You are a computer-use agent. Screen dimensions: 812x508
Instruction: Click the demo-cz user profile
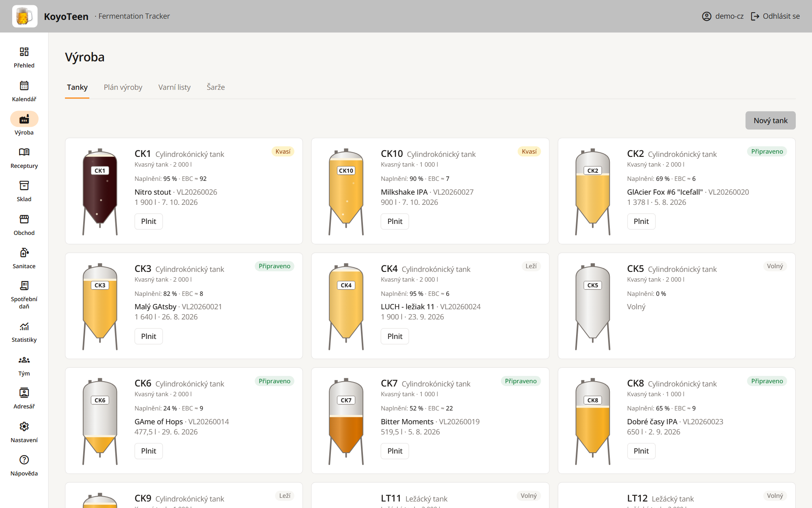coord(723,16)
